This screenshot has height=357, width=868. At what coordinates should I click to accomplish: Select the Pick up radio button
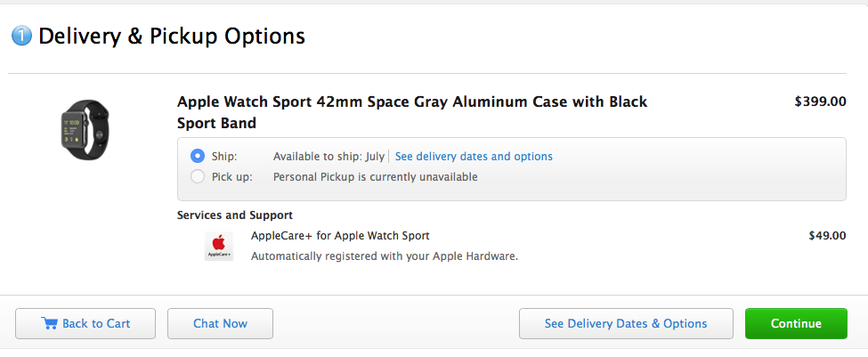coord(198,176)
